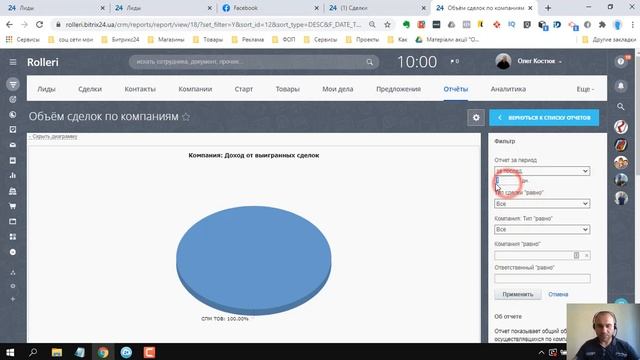Open the Контакты tab
640x360 pixels.
click(x=140, y=89)
